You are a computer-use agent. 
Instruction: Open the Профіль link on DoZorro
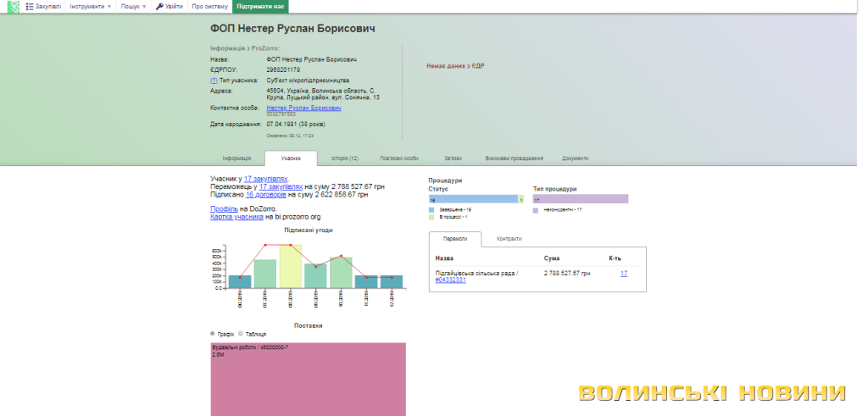point(224,208)
